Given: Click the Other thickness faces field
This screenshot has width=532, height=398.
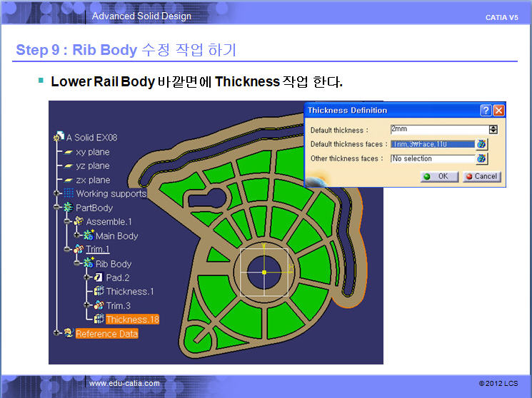Looking at the screenshot, I should click(x=432, y=158).
